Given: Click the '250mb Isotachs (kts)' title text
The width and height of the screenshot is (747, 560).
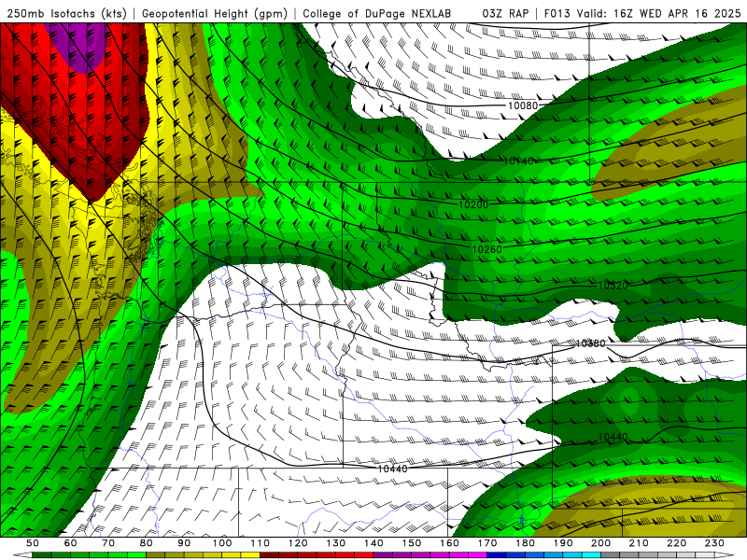Looking at the screenshot, I should (x=66, y=13).
